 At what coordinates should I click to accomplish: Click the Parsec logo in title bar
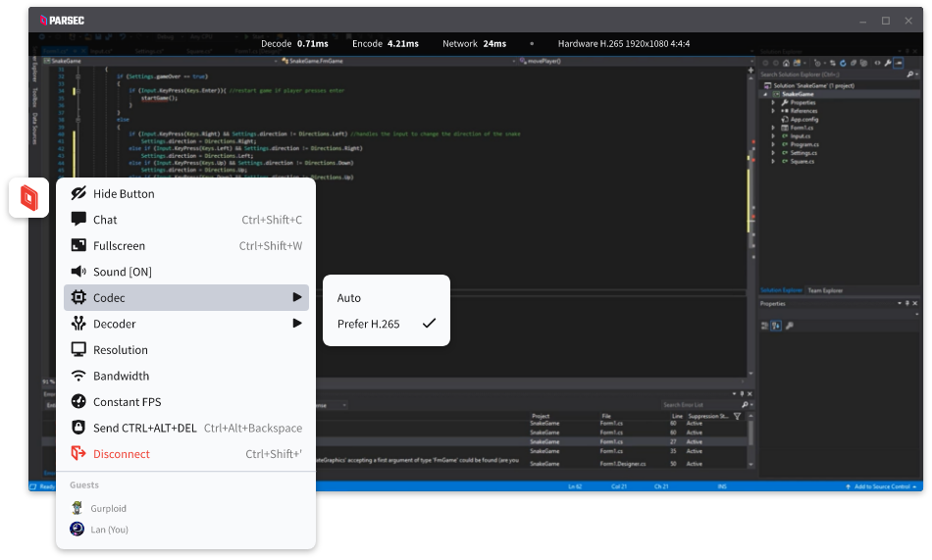tap(62, 21)
